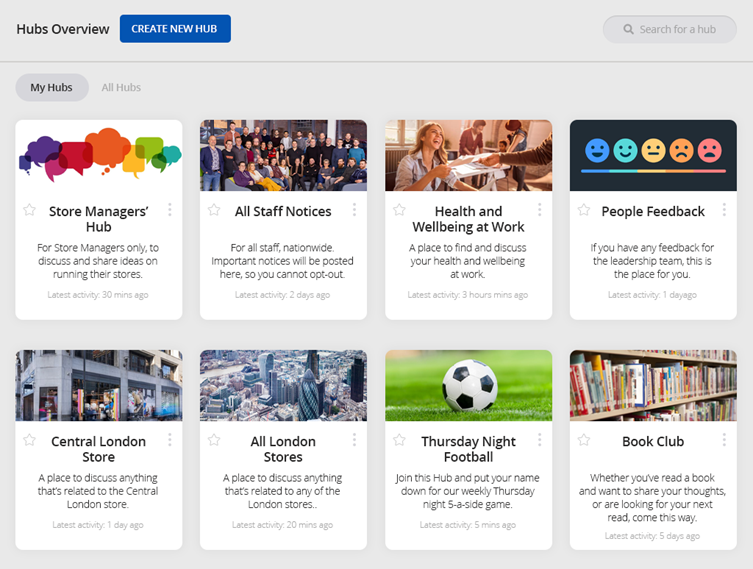Open kebab menu on All London Stores
Image resolution: width=753 pixels, height=569 pixels.
(355, 440)
